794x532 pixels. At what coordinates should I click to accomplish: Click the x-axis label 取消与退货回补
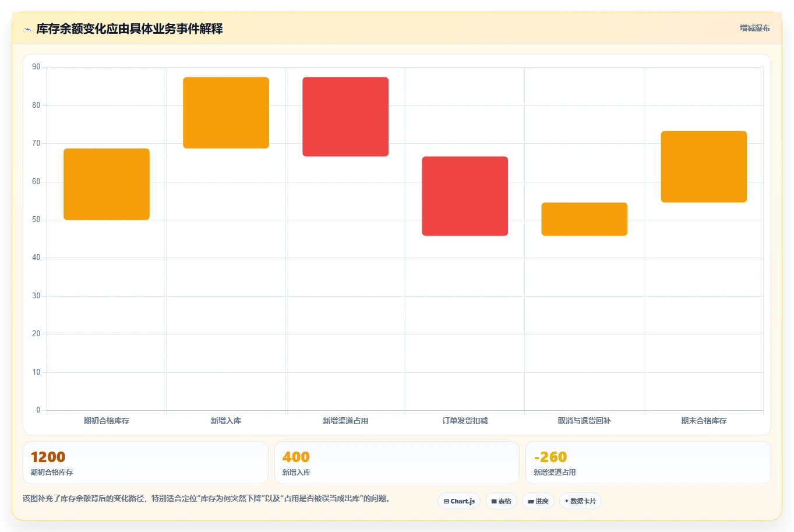584,421
